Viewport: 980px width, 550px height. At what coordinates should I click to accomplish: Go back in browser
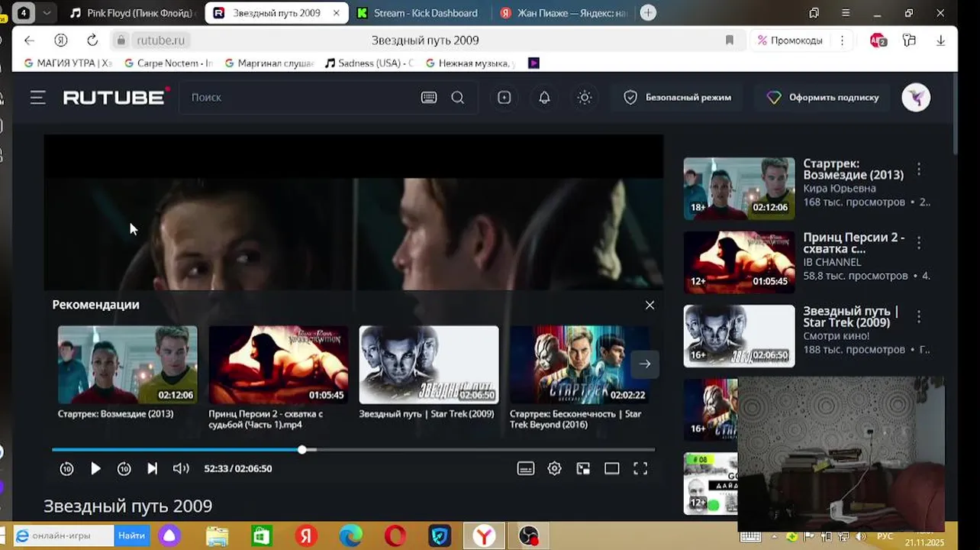click(29, 40)
